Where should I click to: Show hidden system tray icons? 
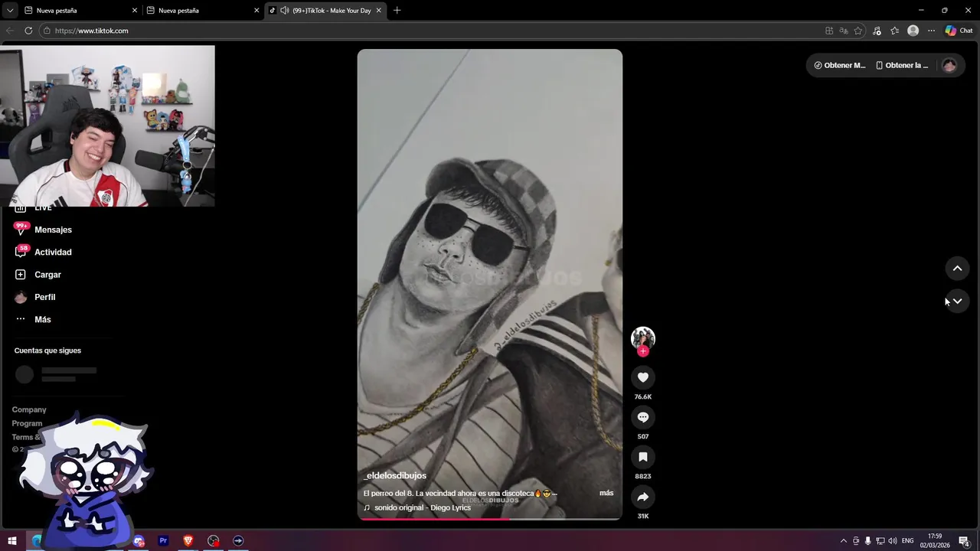point(844,541)
